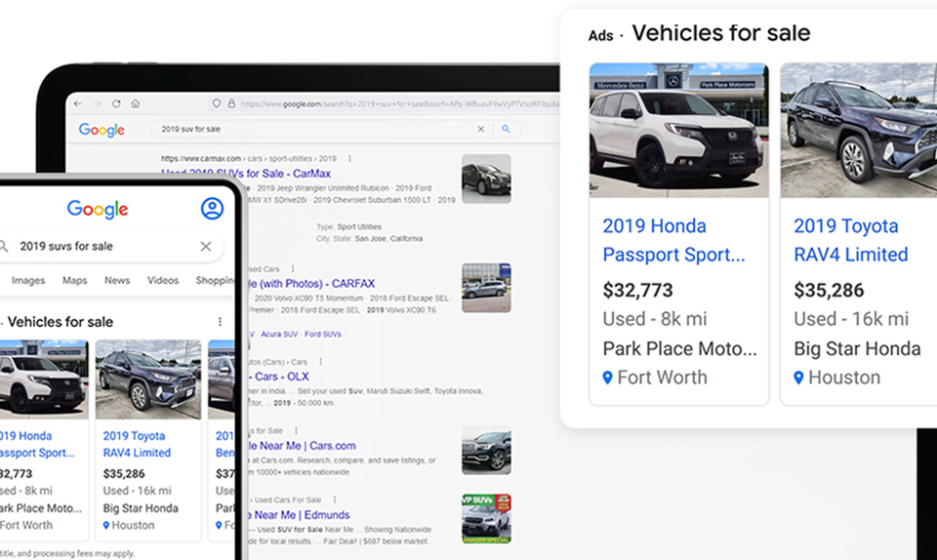Click 'San Jose, California' in the CarMax result
Screen dimensions: 937x560
(388, 239)
